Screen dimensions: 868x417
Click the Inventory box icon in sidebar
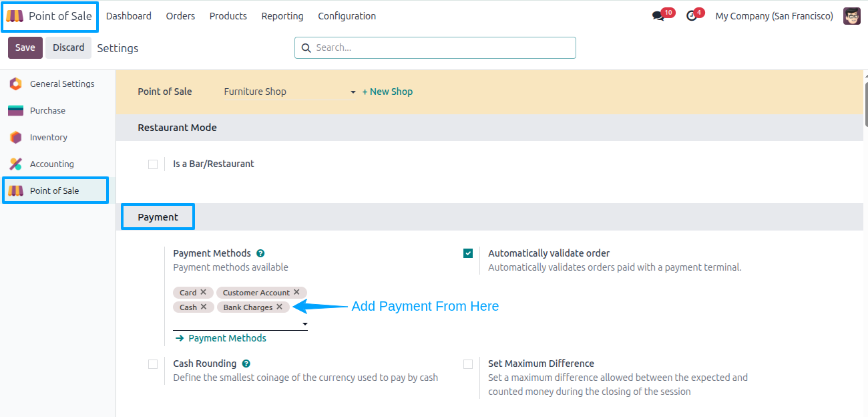tap(15, 137)
